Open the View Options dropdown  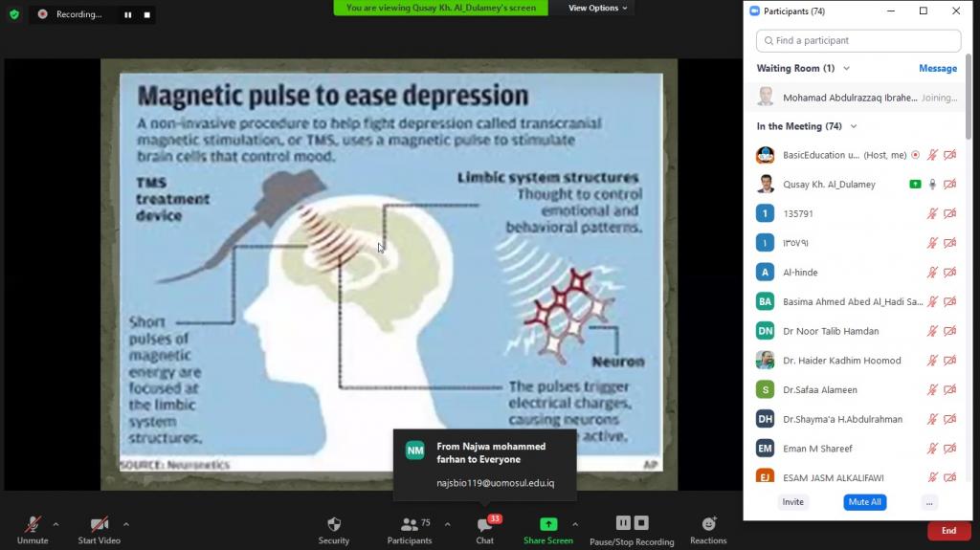(x=598, y=8)
